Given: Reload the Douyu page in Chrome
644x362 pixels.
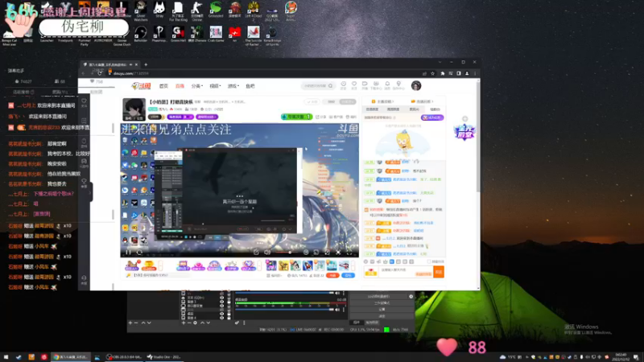Looking at the screenshot, I should (x=100, y=73).
